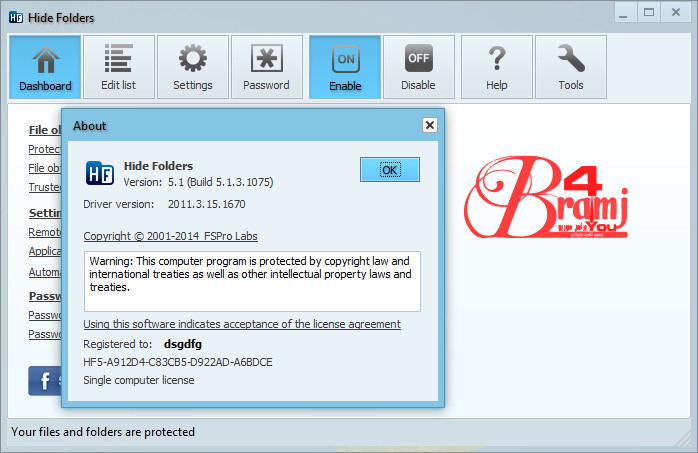Click the status bar protection message
This screenshot has width=698, height=453.
pos(103,432)
